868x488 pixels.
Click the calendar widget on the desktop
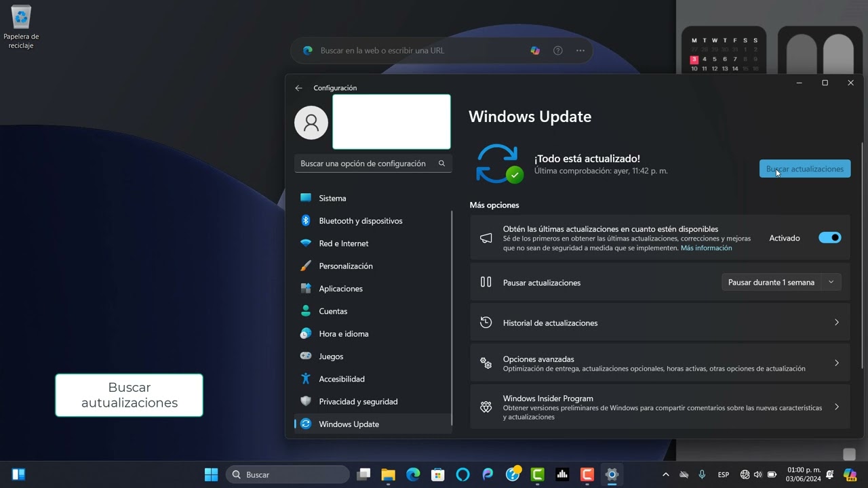(724, 52)
